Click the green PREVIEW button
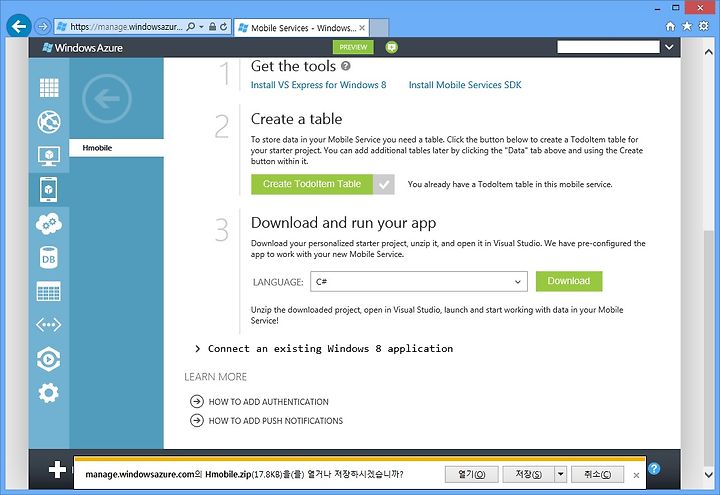 point(353,47)
